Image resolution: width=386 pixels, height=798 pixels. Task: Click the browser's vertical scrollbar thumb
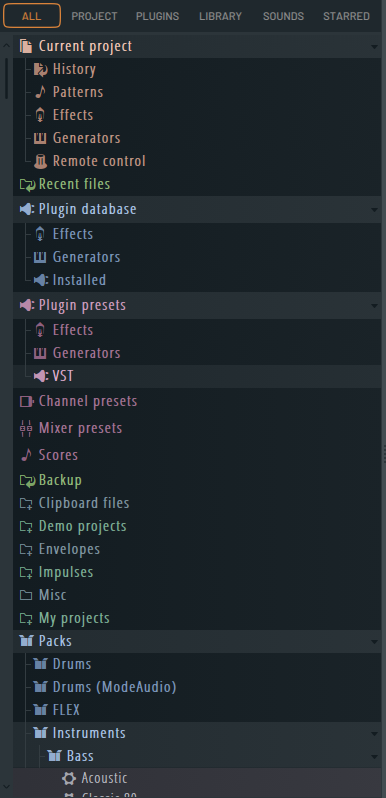[7, 78]
